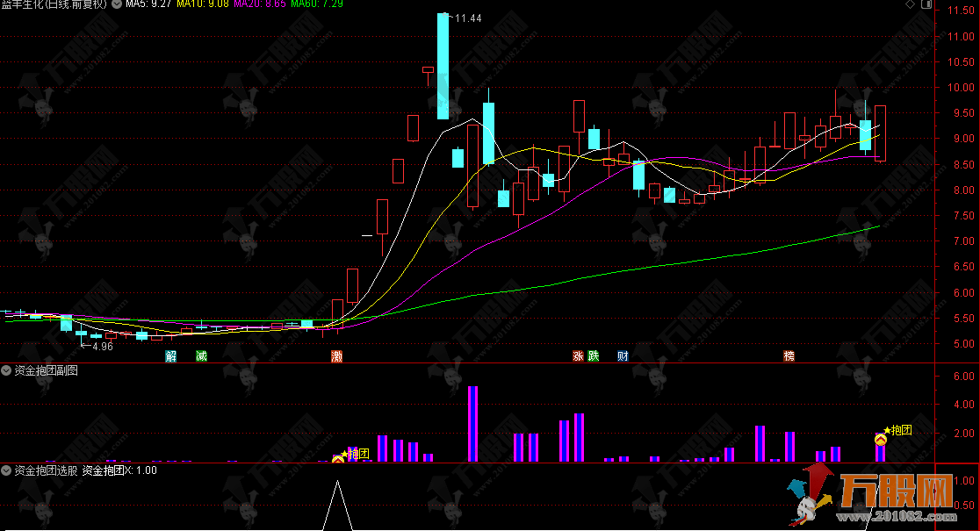Click the last red candle on the right
The width and height of the screenshot is (980, 531).
click(x=880, y=133)
